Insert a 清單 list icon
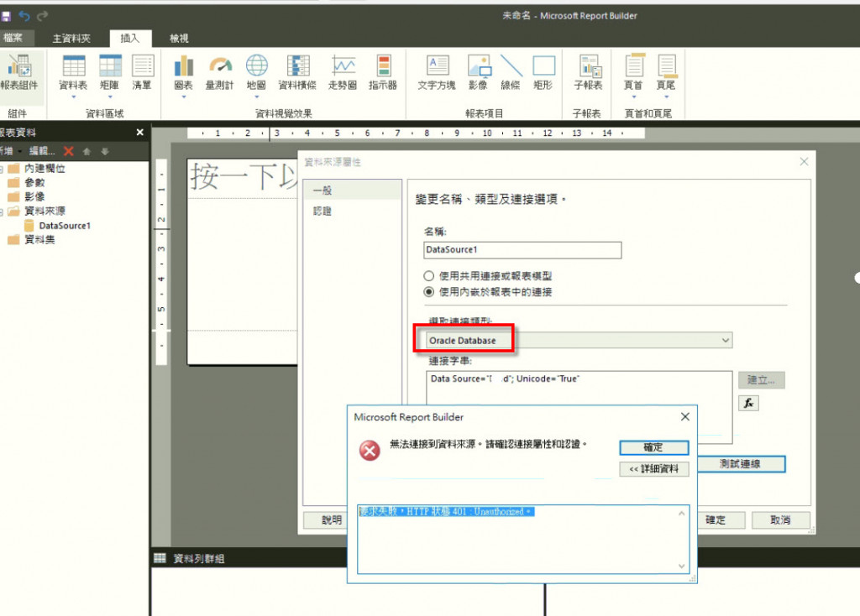The image size is (860, 616). (x=143, y=65)
